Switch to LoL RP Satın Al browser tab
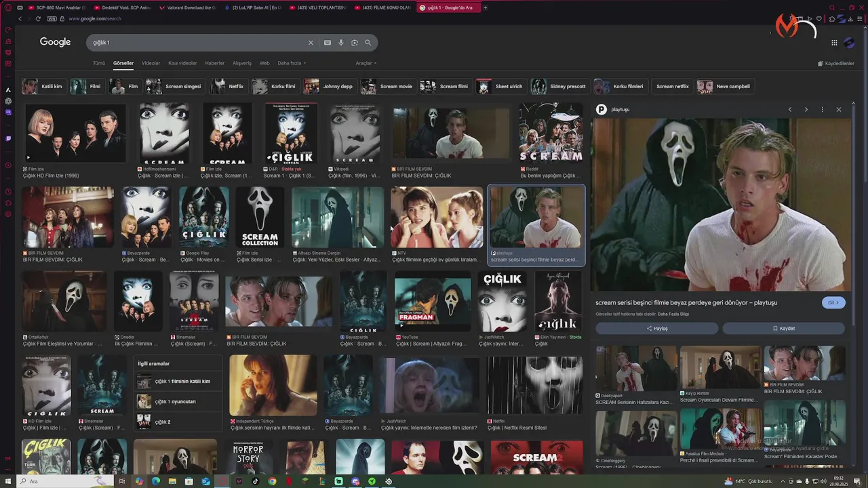868x488 pixels. pyautogui.click(x=253, y=7)
